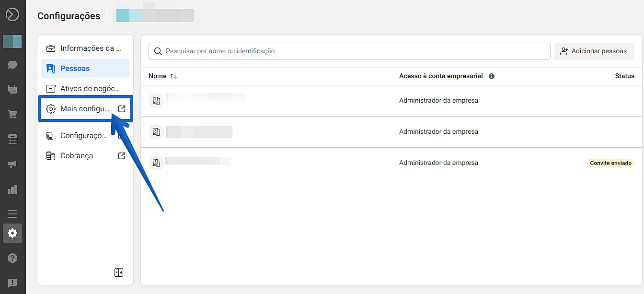Click the Convite enviado status badge
This screenshot has width=644, height=294.
(610, 163)
